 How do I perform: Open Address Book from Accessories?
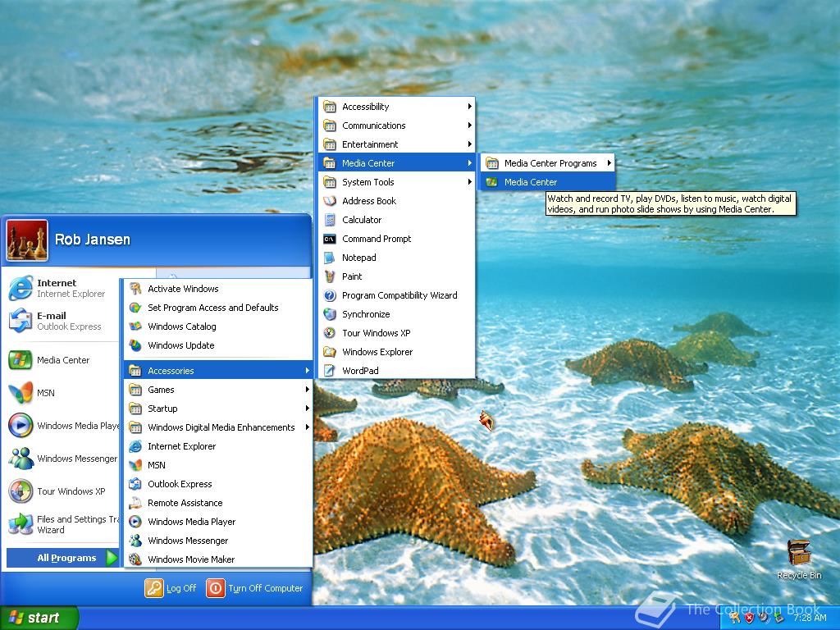397,201
